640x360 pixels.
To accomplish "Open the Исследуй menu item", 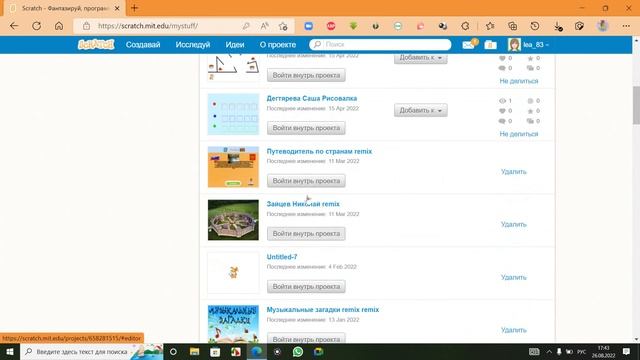I will pyautogui.click(x=193, y=44).
